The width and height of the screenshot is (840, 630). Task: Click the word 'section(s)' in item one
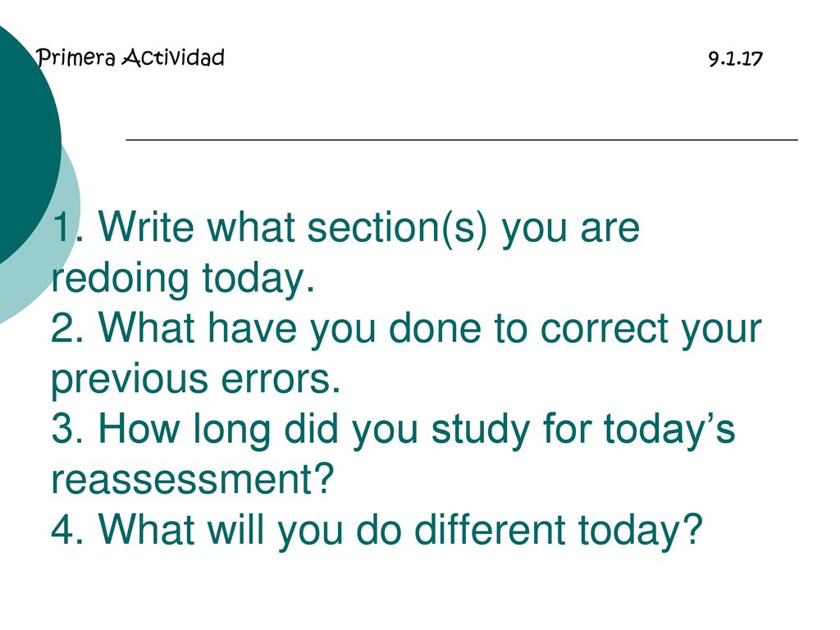[x=398, y=228]
